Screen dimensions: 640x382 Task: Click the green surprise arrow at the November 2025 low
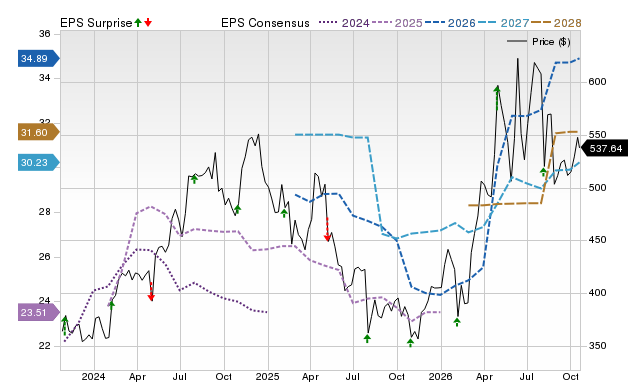[x=410, y=343]
